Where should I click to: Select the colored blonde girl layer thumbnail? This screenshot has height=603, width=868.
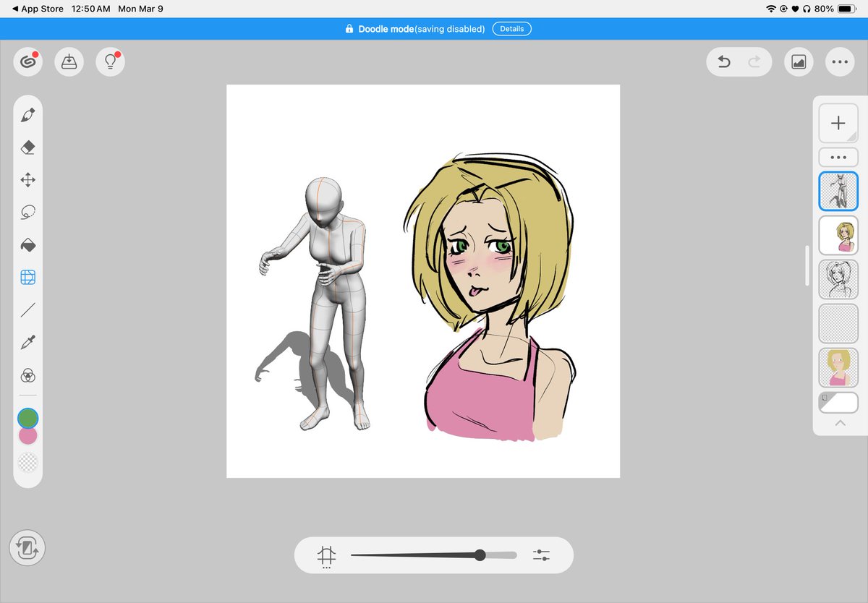point(838,235)
